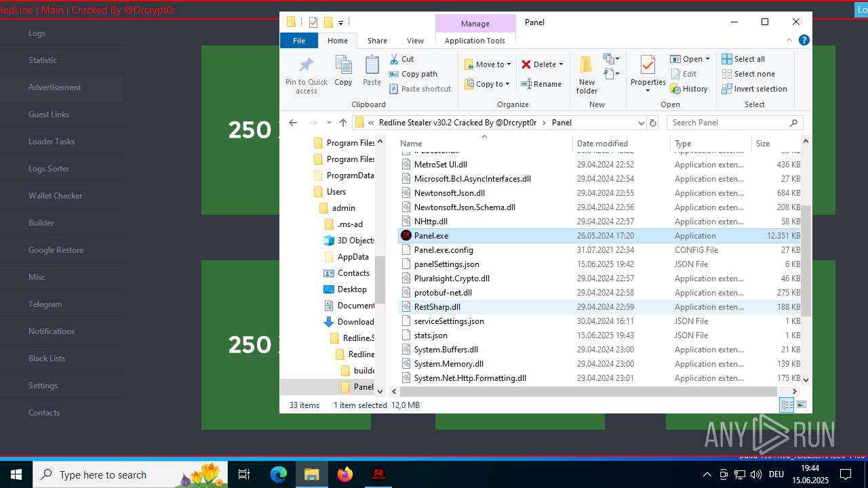Image resolution: width=868 pixels, height=488 pixels.
Task: Open the Move to dropdown
Action: pyautogui.click(x=488, y=64)
